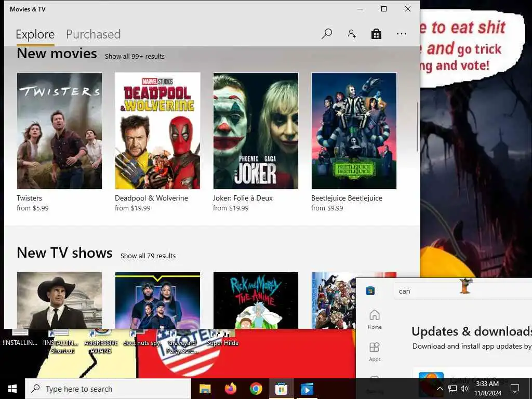The height and width of the screenshot is (399, 532).
Task: Minimize the Movies & TV window
Action: 360,9
